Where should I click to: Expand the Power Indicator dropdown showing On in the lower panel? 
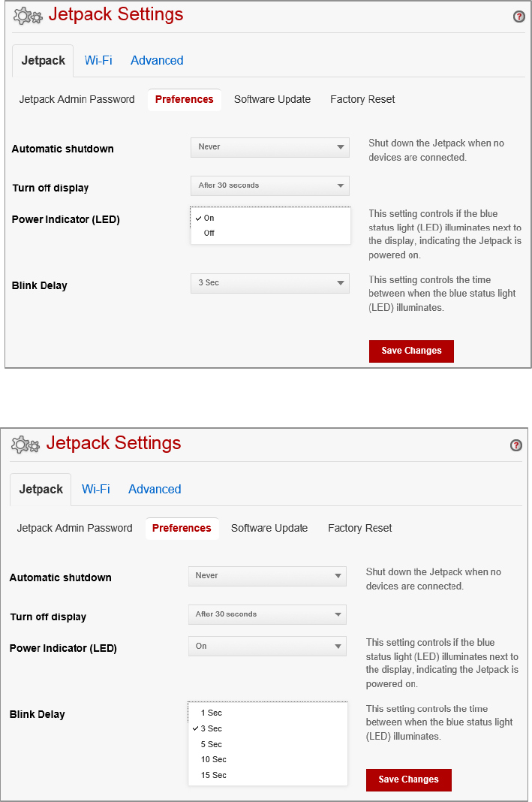[x=267, y=646]
